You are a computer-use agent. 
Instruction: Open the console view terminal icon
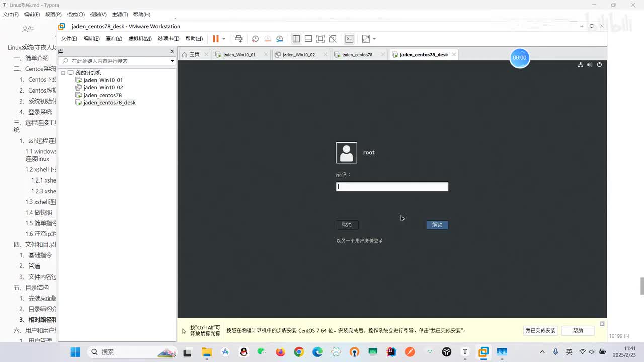pyautogui.click(x=349, y=39)
